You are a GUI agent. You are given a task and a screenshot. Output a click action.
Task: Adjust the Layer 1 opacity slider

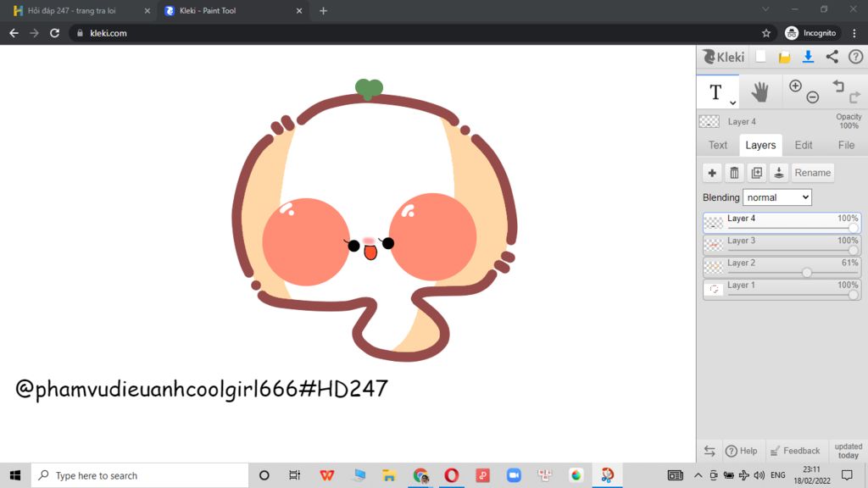coord(853,294)
